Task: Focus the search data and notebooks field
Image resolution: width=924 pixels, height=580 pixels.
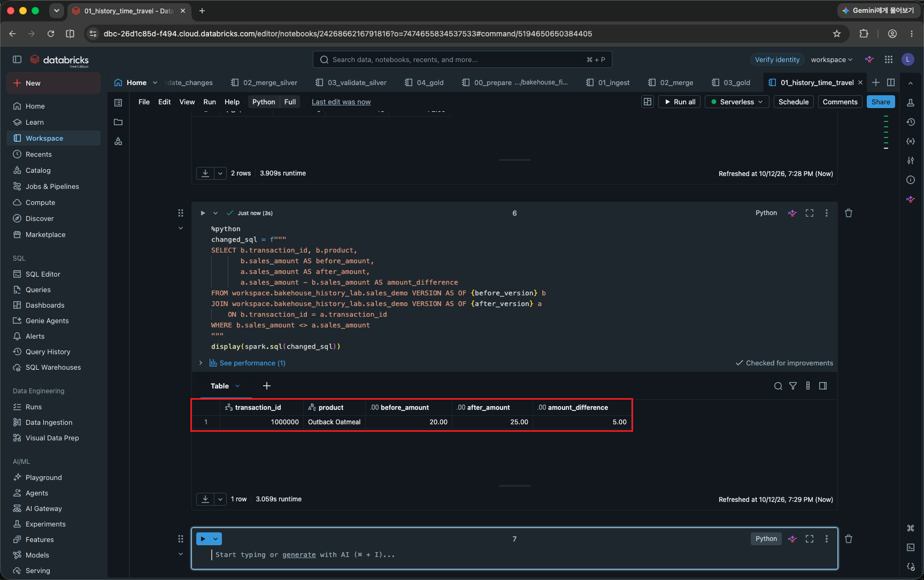Action: click(463, 59)
